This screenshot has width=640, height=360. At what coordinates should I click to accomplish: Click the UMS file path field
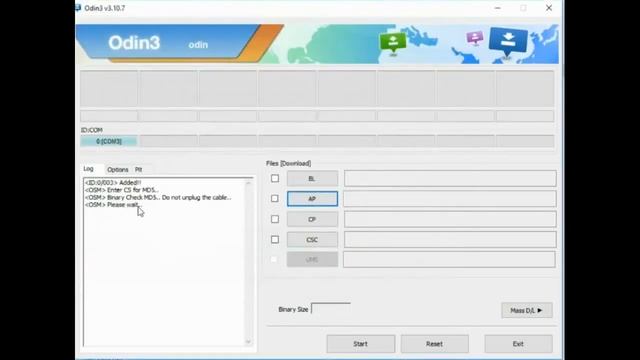point(449,259)
